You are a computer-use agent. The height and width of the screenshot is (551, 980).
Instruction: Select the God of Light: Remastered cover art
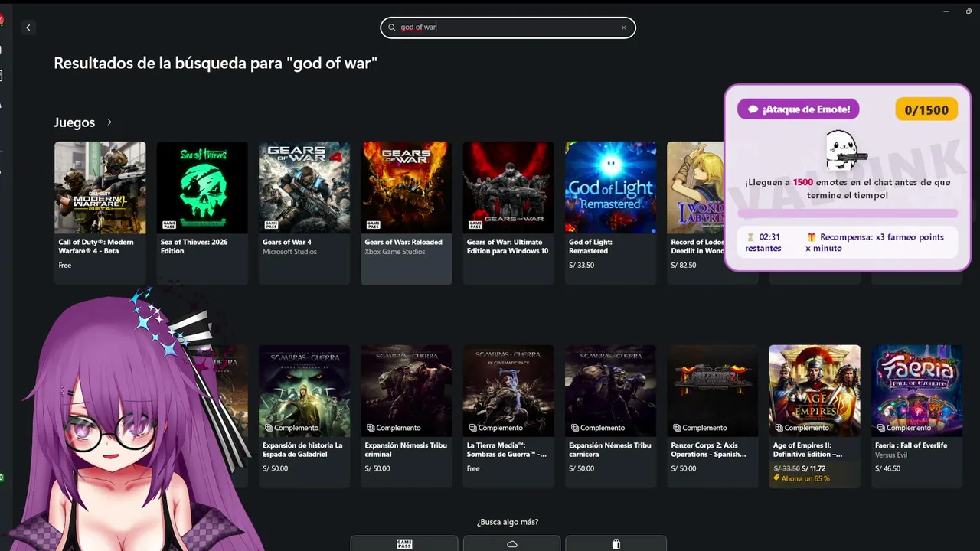610,187
